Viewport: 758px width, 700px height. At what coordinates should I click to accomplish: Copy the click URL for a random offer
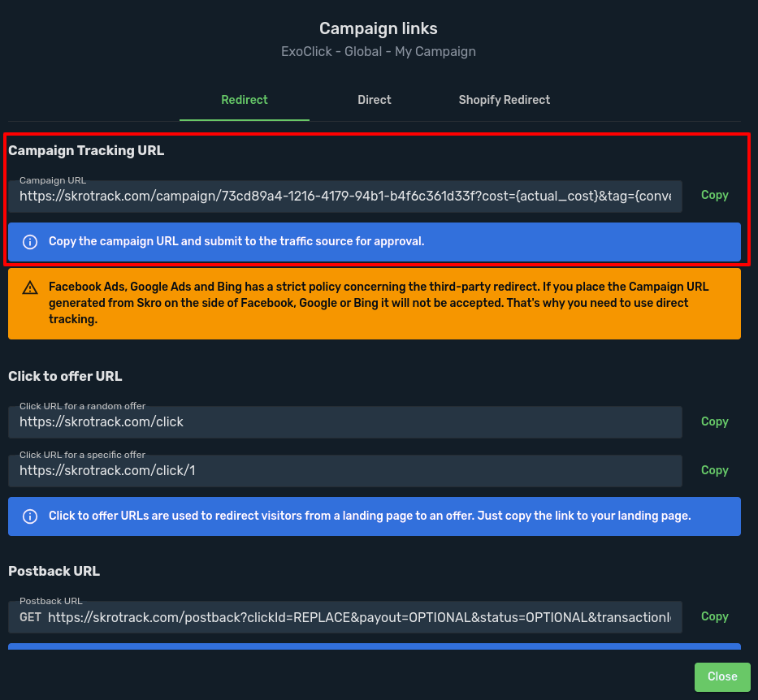(x=714, y=421)
